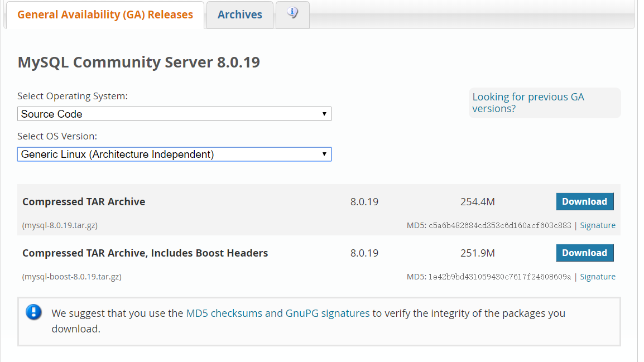The height and width of the screenshot is (362, 644).
Task: Switch to General Availability (GA) Releases tab
Action: pyautogui.click(x=105, y=15)
